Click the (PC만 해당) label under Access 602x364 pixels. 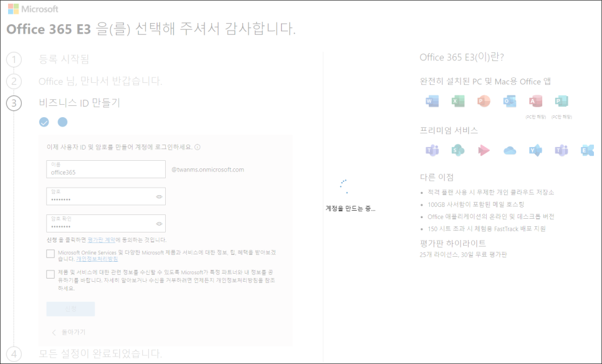point(535,117)
